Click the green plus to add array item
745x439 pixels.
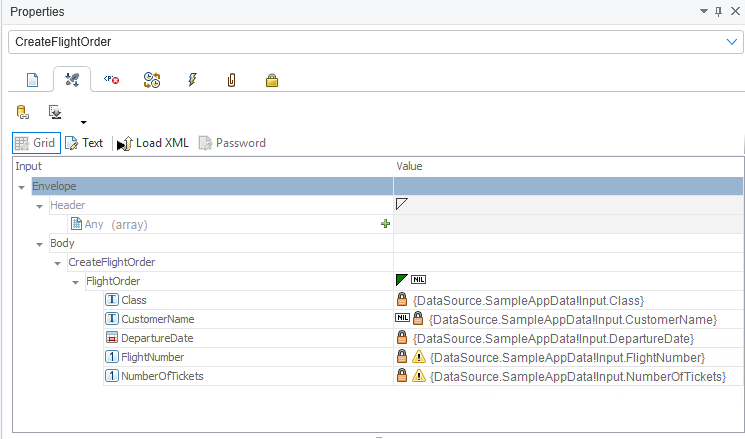tap(385, 224)
